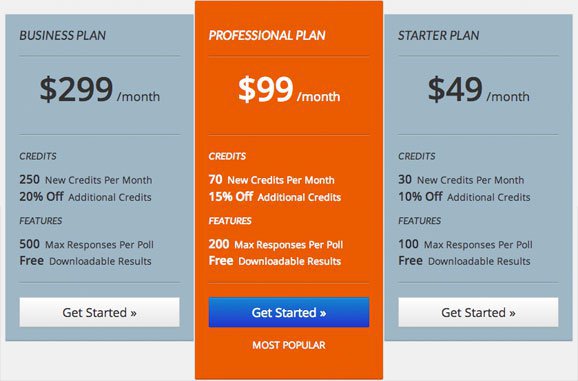Select the Business Plan heading

tap(63, 35)
